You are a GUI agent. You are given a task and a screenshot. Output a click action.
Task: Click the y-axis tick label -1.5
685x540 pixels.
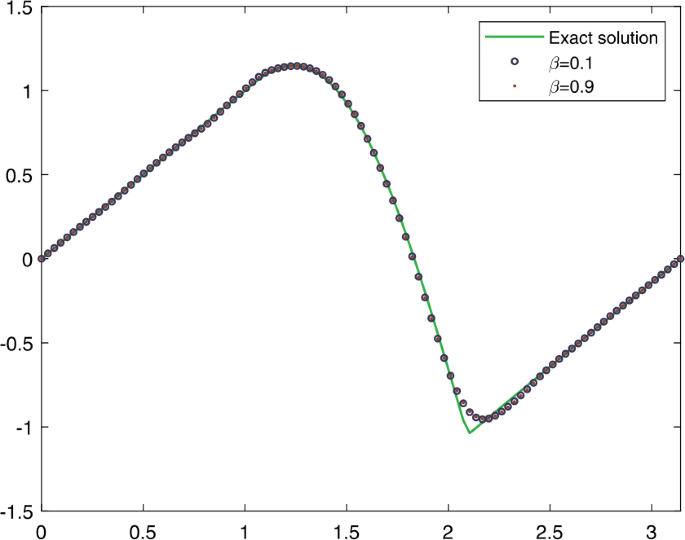tap(17, 512)
